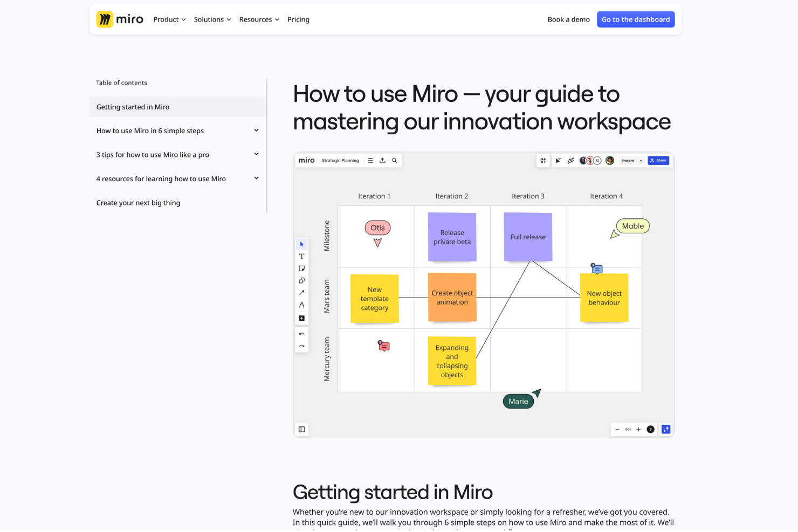Go to the Pricing page

tap(298, 19)
